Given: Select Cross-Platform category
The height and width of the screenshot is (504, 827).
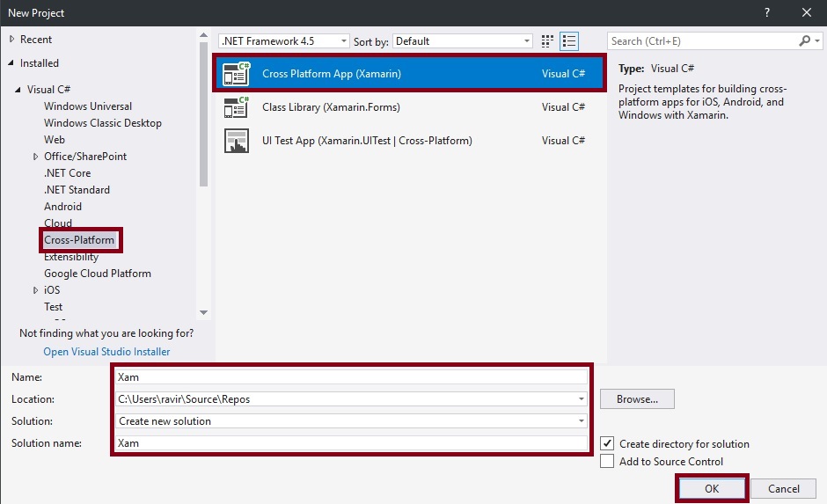Looking at the screenshot, I should point(80,240).
